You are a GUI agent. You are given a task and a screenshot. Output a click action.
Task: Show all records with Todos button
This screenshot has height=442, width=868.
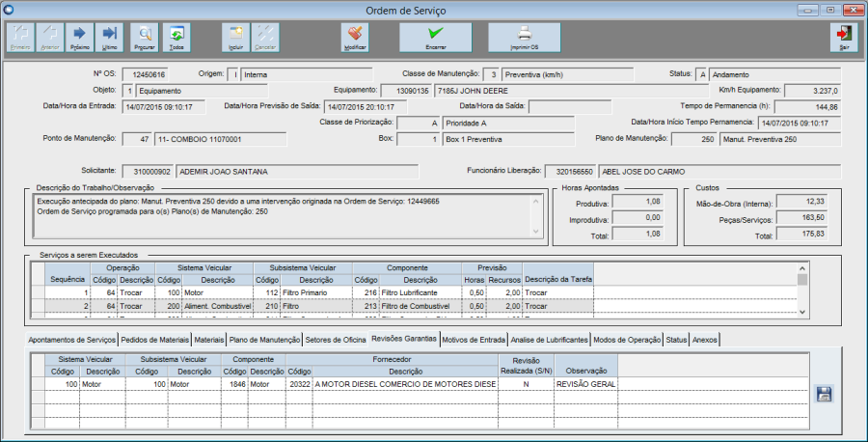click(x=176, y=37)
